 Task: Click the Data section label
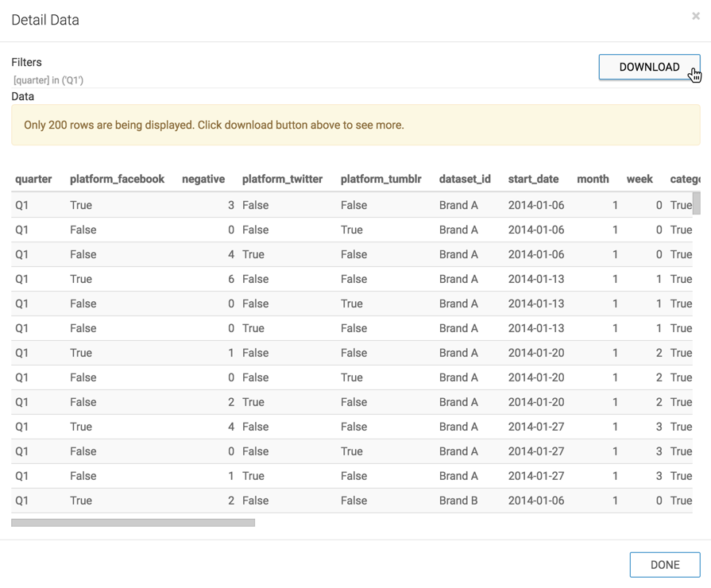pos(21,96)
